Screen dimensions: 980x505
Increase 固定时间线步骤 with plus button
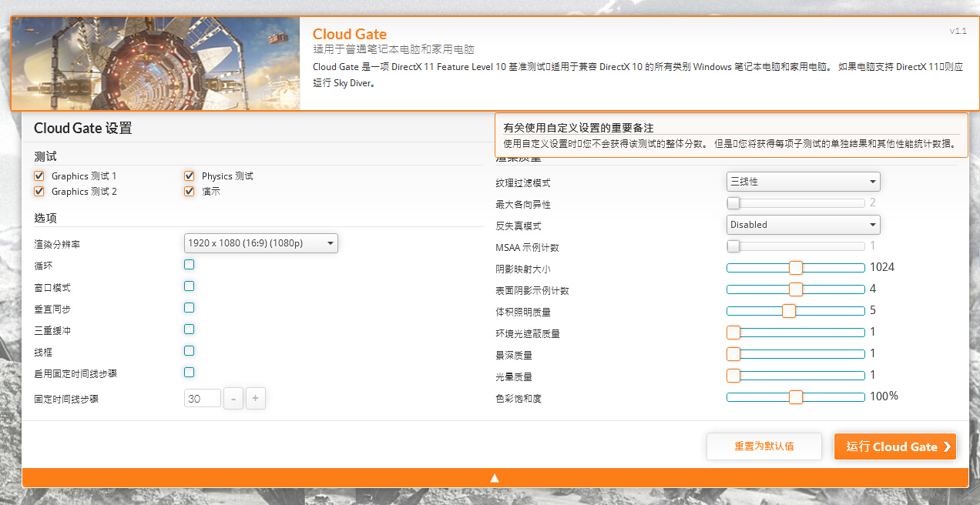coord(257,399)
